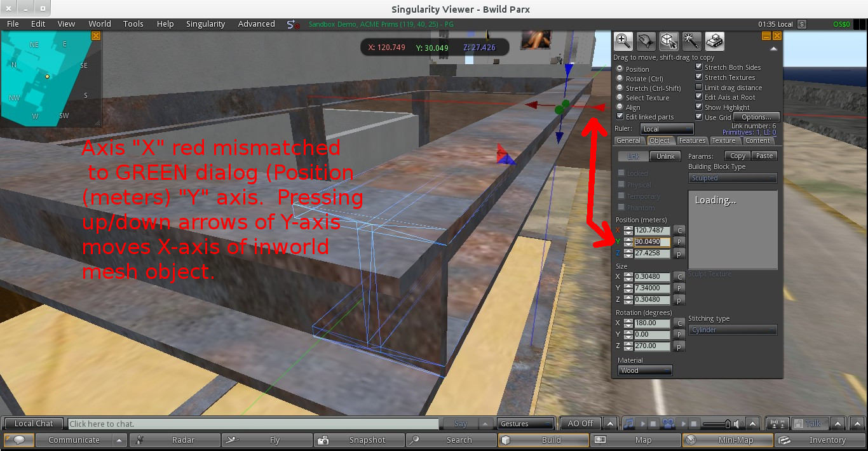The height and width of the screenshot is (451, 868).
Task: Click the Unlink button
Action: click(x=666, y=156)
